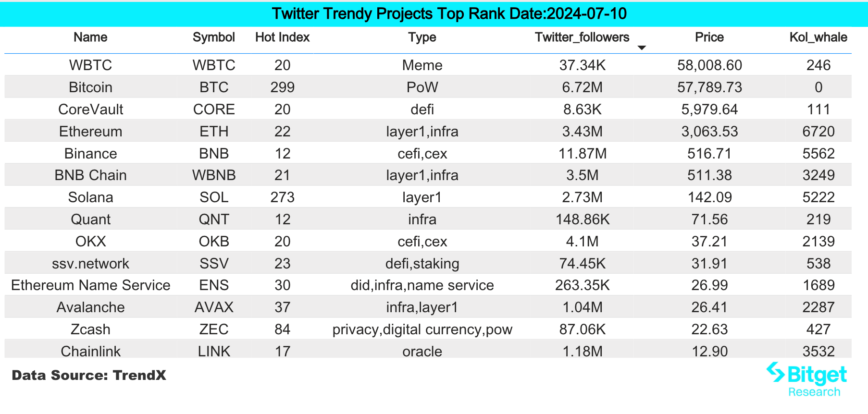The image size is (868, 414).
Task: Select Zcash's type cell
Action: coord(422,329)
